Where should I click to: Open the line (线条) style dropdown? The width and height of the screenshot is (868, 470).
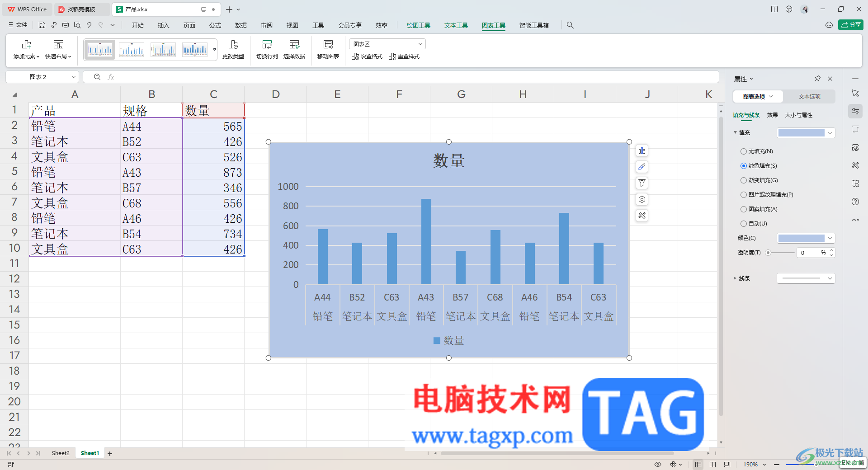pos(806,278)
